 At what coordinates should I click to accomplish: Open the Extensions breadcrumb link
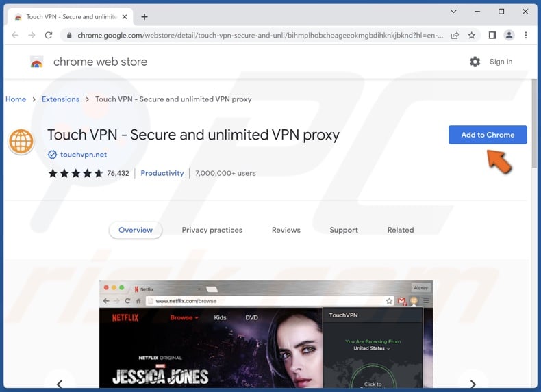pyautogui.click(x=61, y=99)
